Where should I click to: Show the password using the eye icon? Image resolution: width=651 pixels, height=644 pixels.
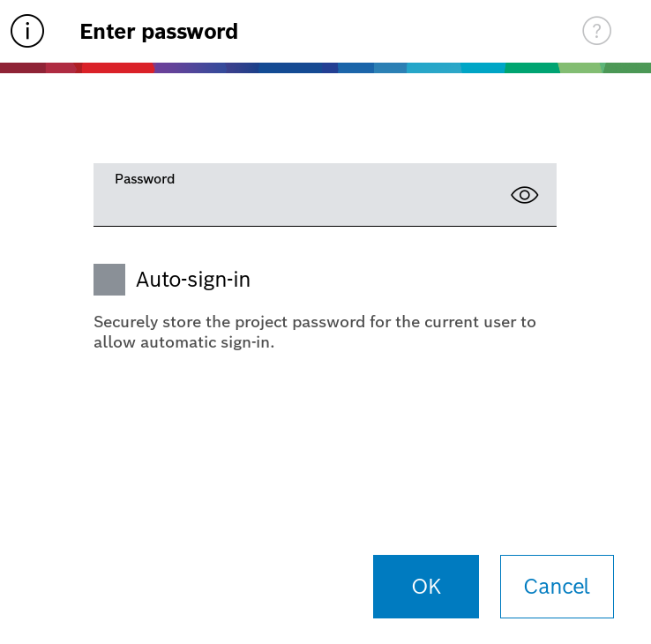click(x=524, y=195)
